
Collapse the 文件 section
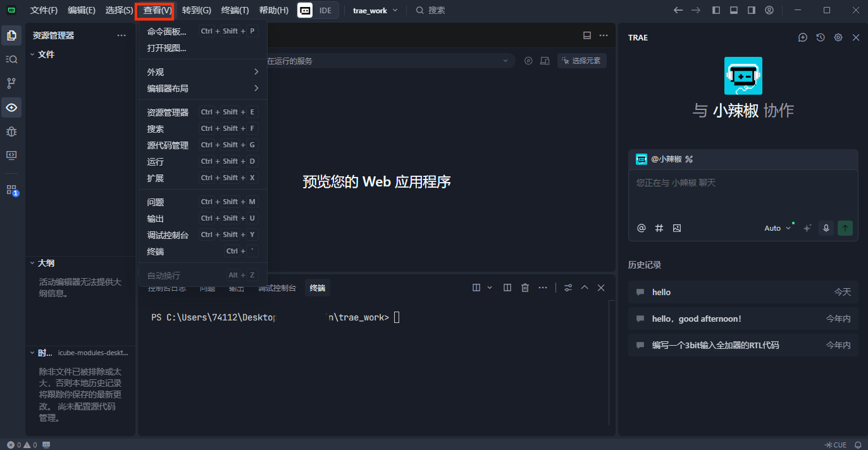click(33, 54)
